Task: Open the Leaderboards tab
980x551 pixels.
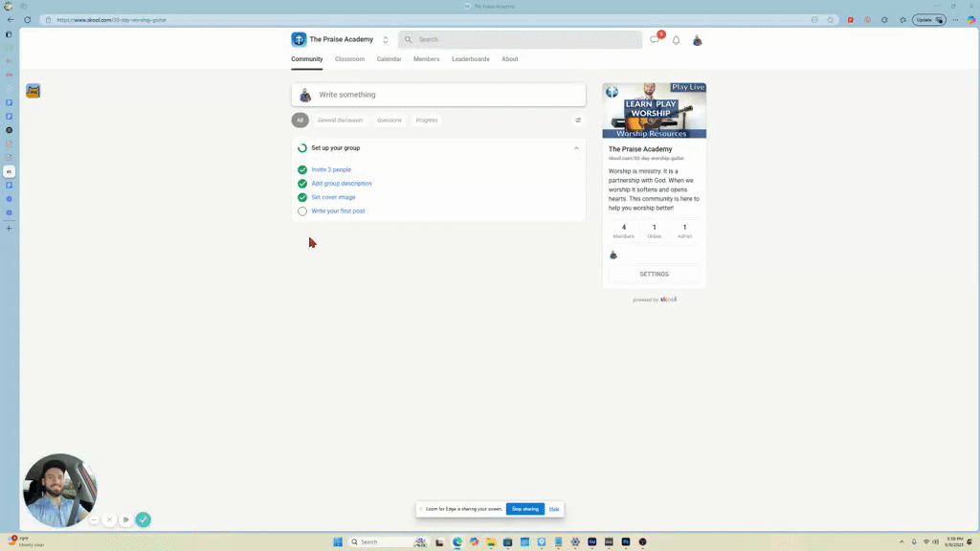Action: (x=471, y=59)
